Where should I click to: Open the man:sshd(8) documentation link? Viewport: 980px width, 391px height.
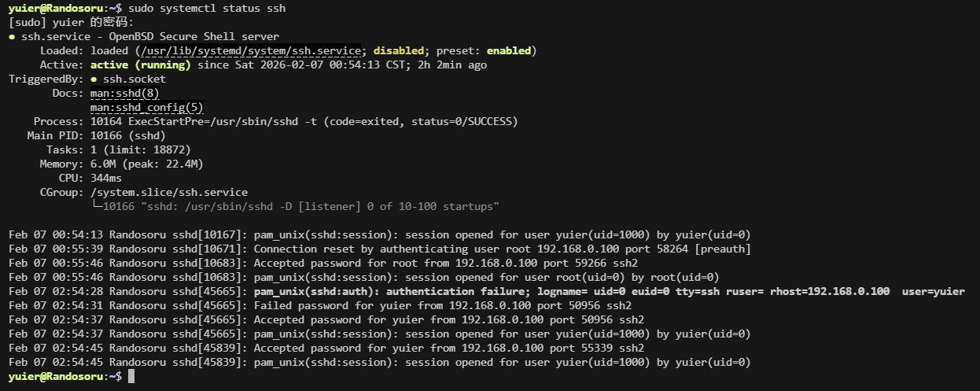click(x=124, y=93)
